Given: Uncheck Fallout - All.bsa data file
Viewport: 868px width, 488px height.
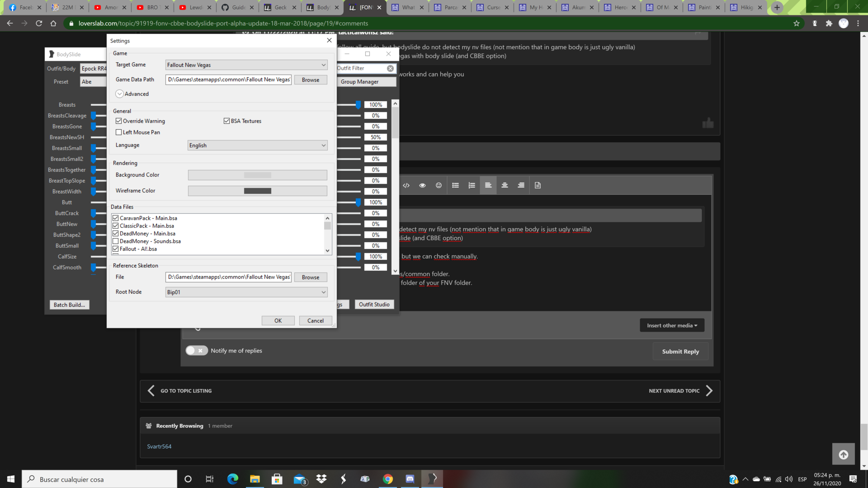Looking at the screenshot, I should click(115, 249).
